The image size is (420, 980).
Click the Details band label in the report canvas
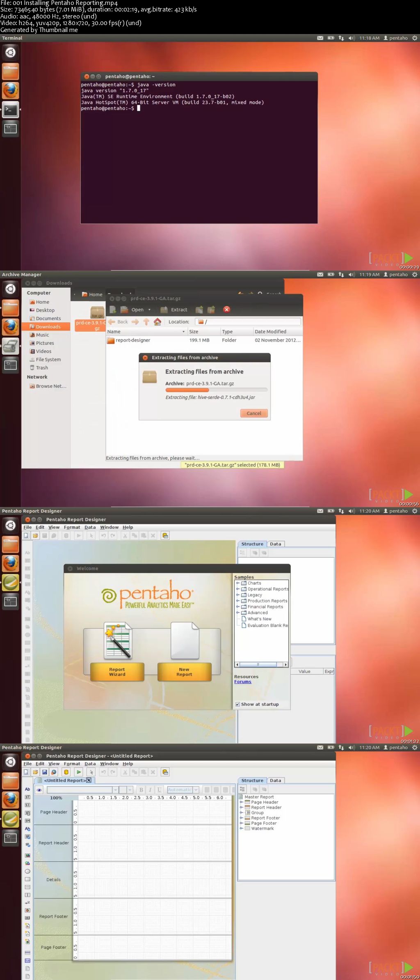(x=53, y=879)
